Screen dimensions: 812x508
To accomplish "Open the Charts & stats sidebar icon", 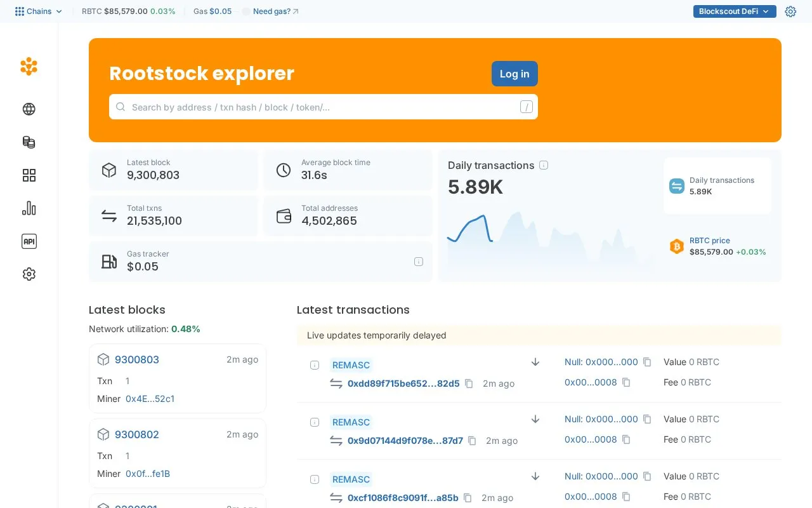I will (x=29, y=208).
